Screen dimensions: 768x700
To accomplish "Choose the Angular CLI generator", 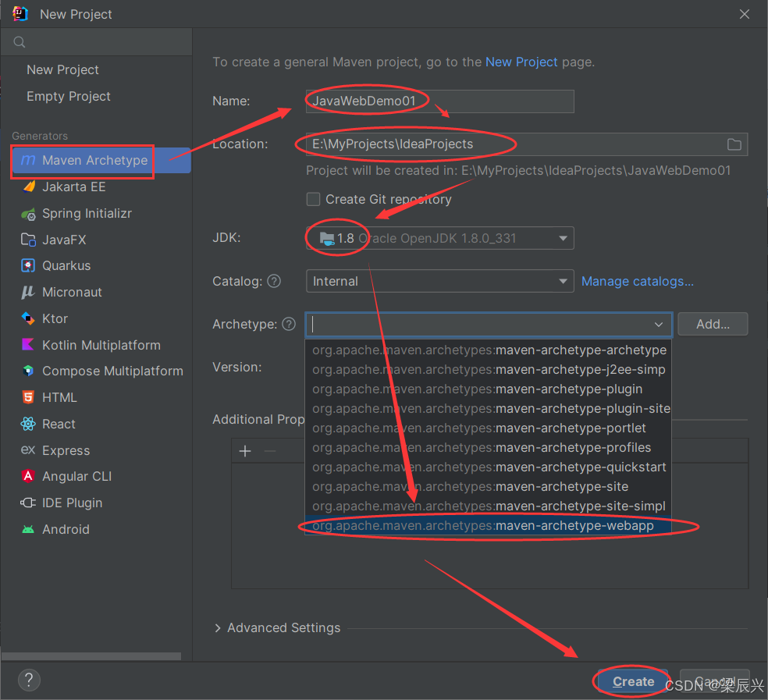I will coord(77,476).
